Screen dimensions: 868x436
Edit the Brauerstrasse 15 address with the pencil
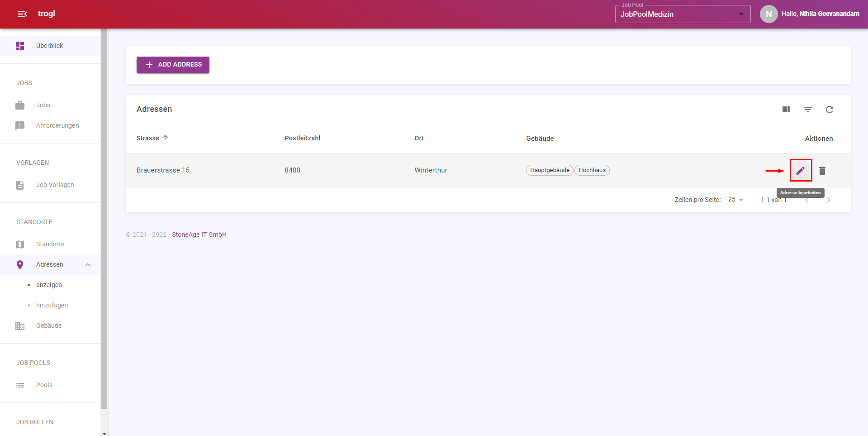[x=801, y=171]
